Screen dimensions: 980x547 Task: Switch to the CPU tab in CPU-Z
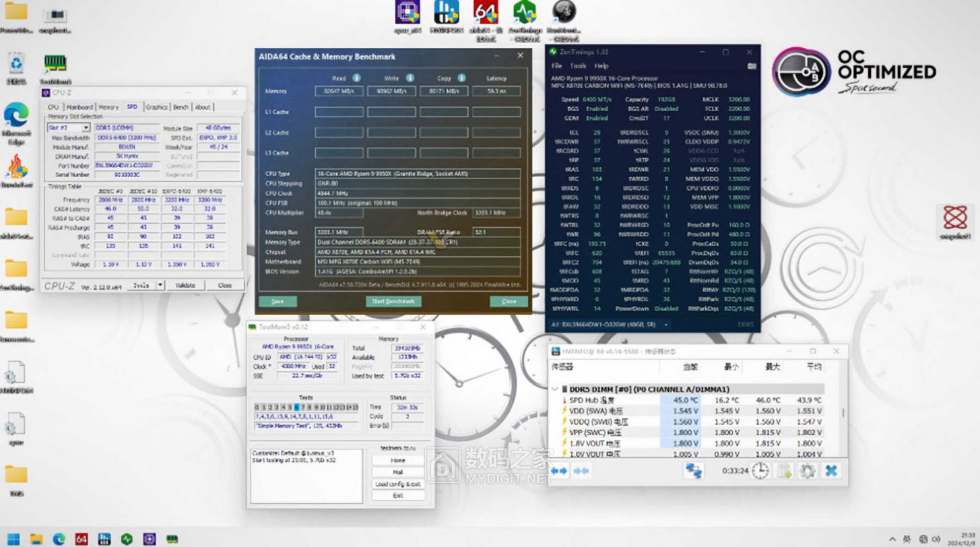click(x=53, y=107)
